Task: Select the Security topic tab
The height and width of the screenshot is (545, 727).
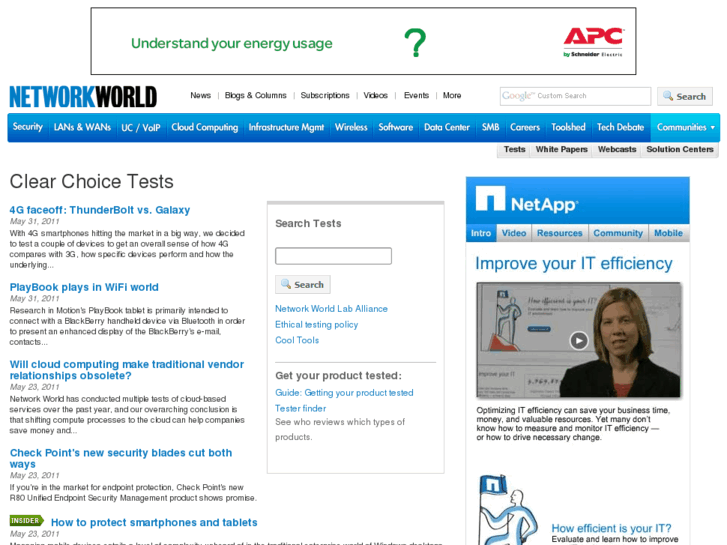Action: point(28,127)
